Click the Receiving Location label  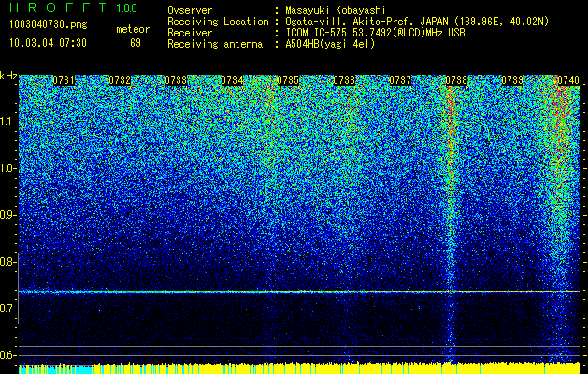[218, 22]
